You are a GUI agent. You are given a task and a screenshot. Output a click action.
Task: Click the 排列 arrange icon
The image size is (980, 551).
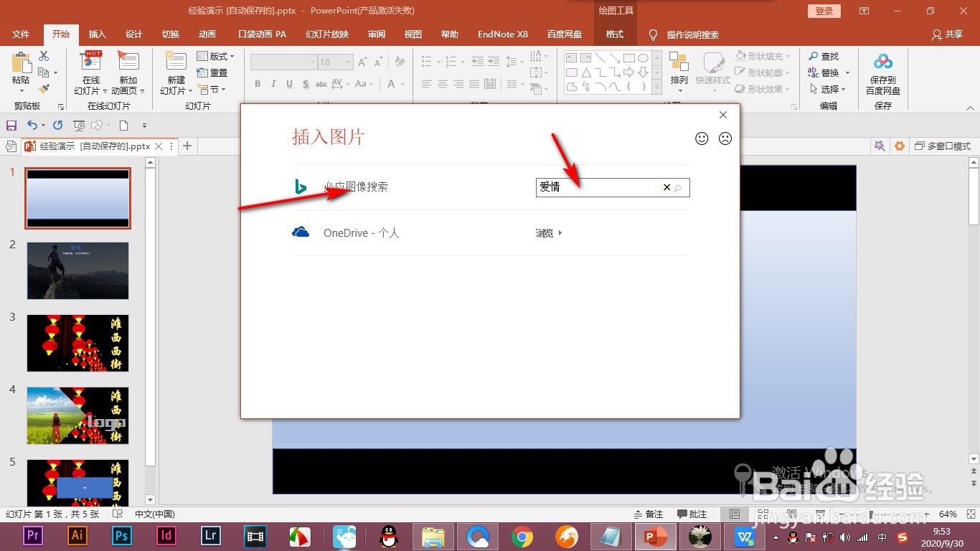679,62
